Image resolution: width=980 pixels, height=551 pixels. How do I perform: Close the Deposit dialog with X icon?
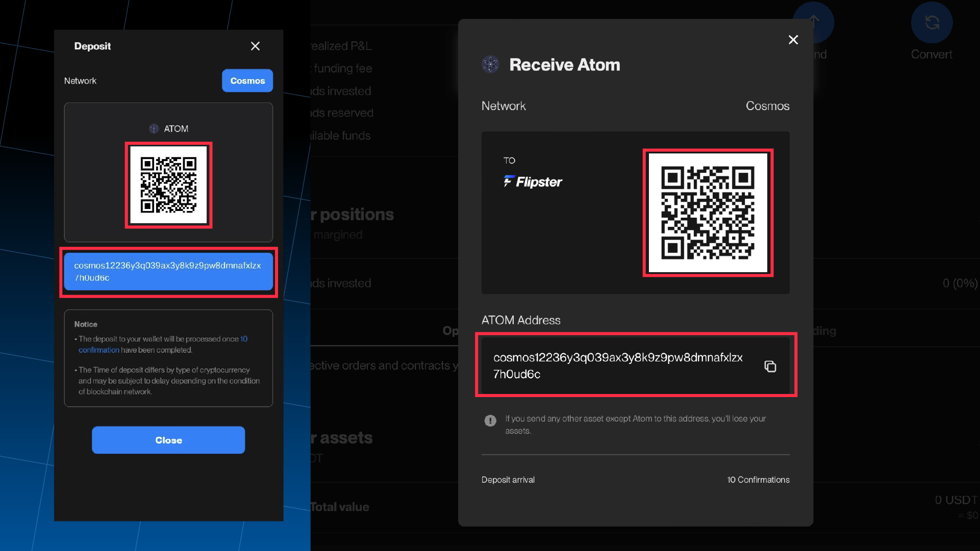click(x=255, y=46)
